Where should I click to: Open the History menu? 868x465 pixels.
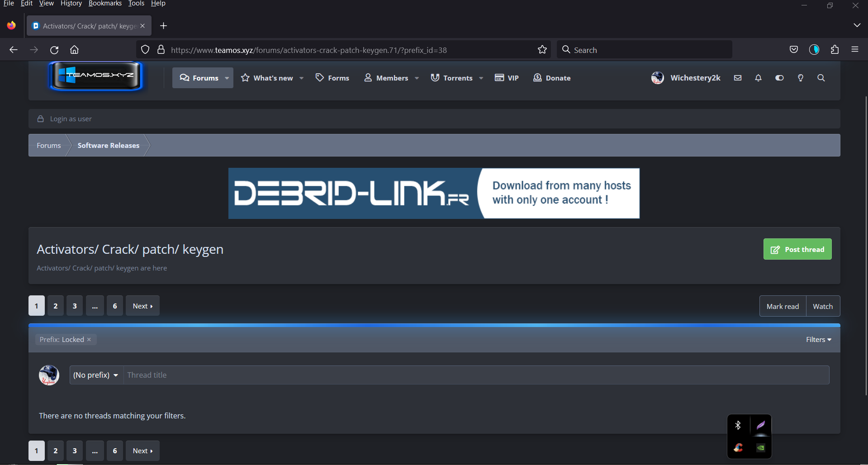coord(71,4)
